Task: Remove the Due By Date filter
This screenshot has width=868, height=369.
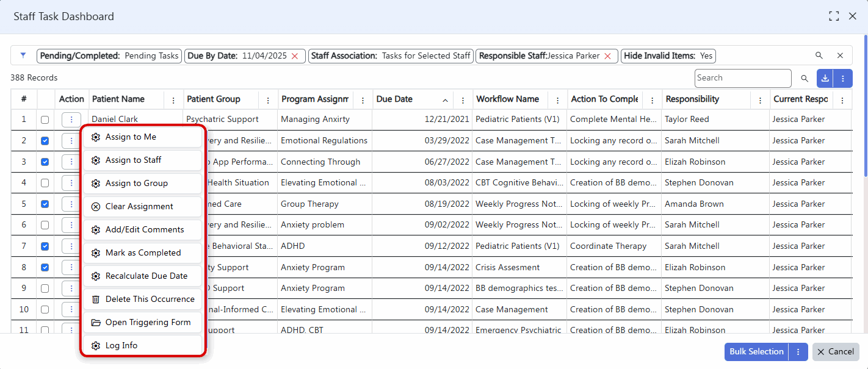Action: click(295, 56)
